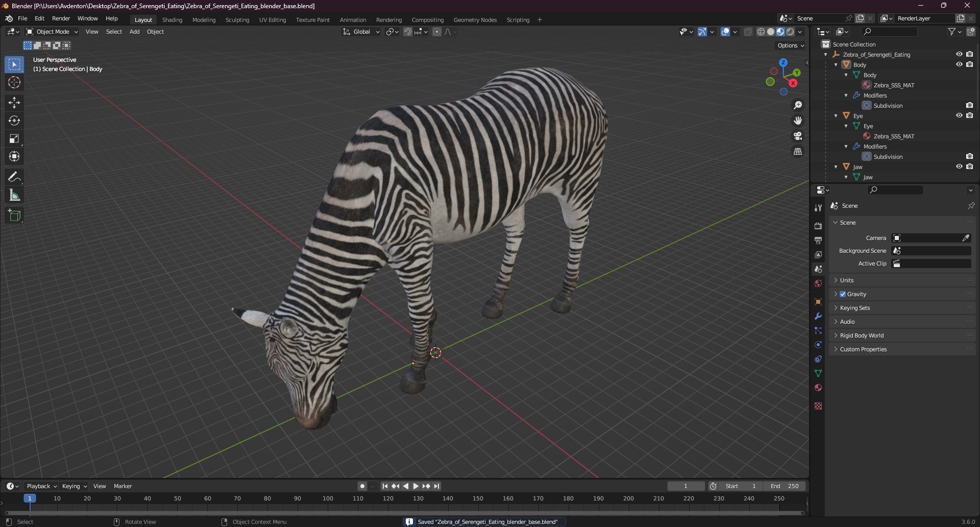Viewport: 980px width, 527px height.
Task: Hide the Jaw object in viewport
Action: pyautogui.click(x=959, y=166)
